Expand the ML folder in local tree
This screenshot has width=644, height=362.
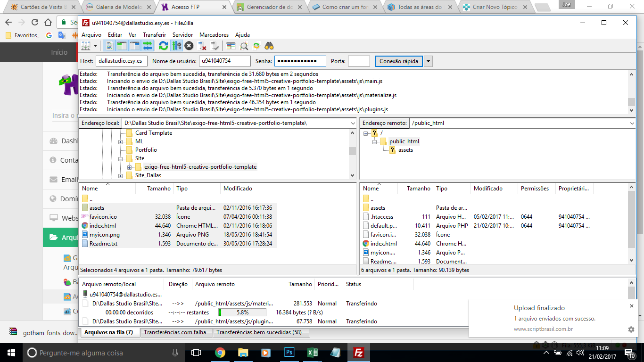121,141
